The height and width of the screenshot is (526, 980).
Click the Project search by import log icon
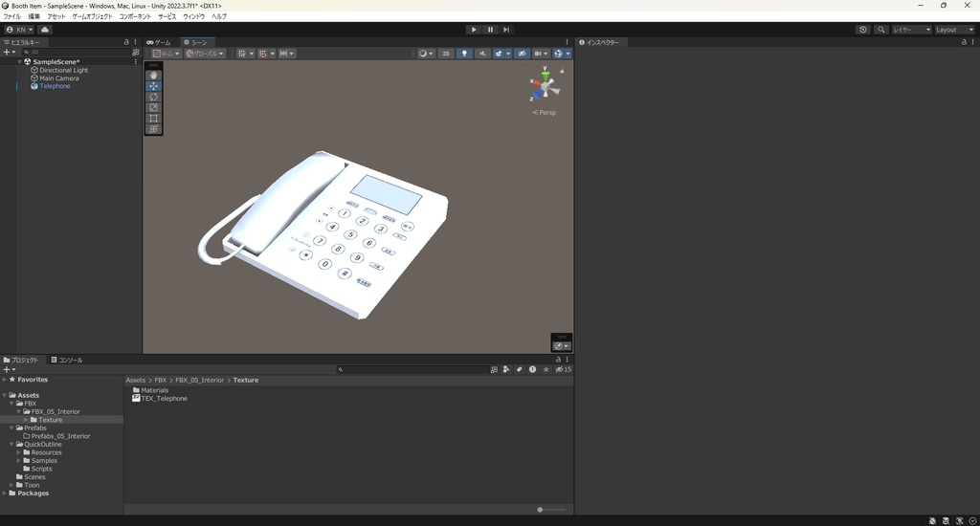[532, 369]
